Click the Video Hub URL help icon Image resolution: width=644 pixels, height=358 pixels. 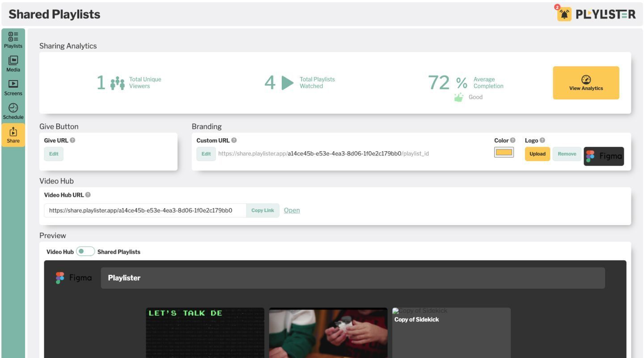(88, 195)
